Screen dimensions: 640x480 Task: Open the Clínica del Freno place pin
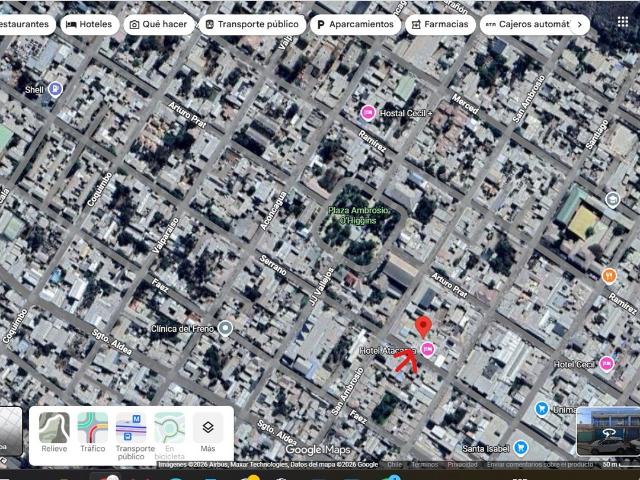click(x=225, y=328)
